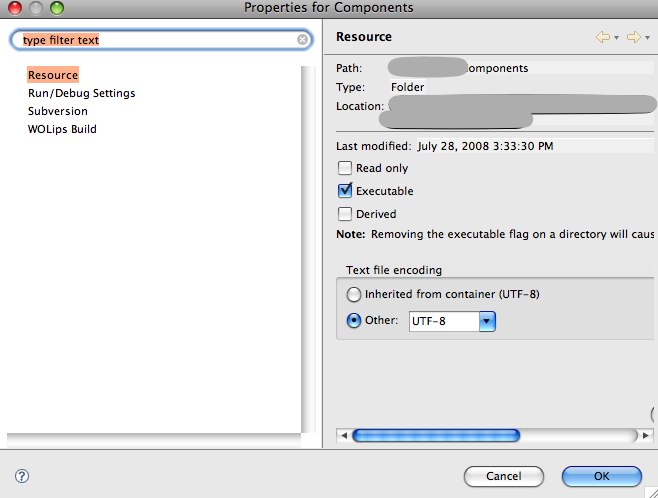Image resolution: width=658 pixels, height=498 pixels.
Task: Go to the WOLips Build page
Action: click(x=62, y=129)
